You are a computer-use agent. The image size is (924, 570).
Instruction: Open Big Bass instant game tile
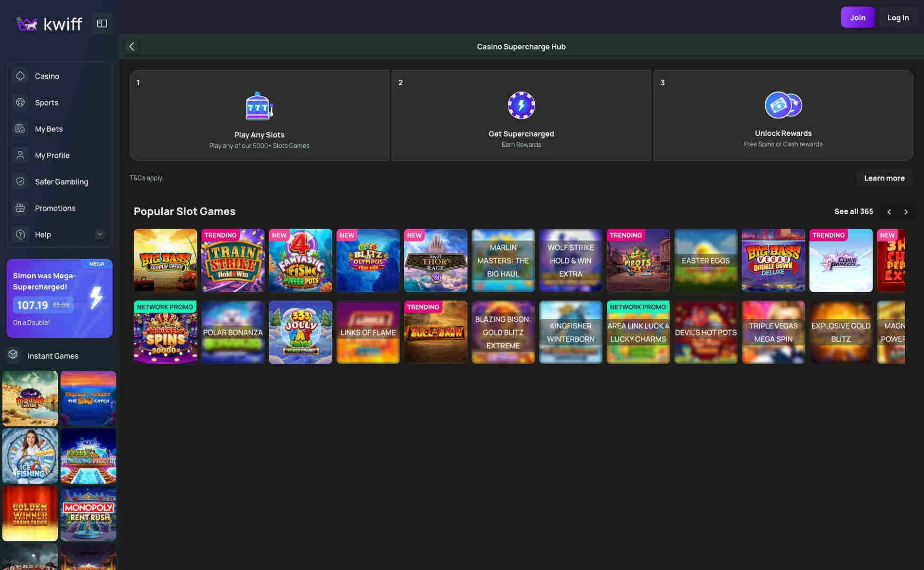click(30, 398)
